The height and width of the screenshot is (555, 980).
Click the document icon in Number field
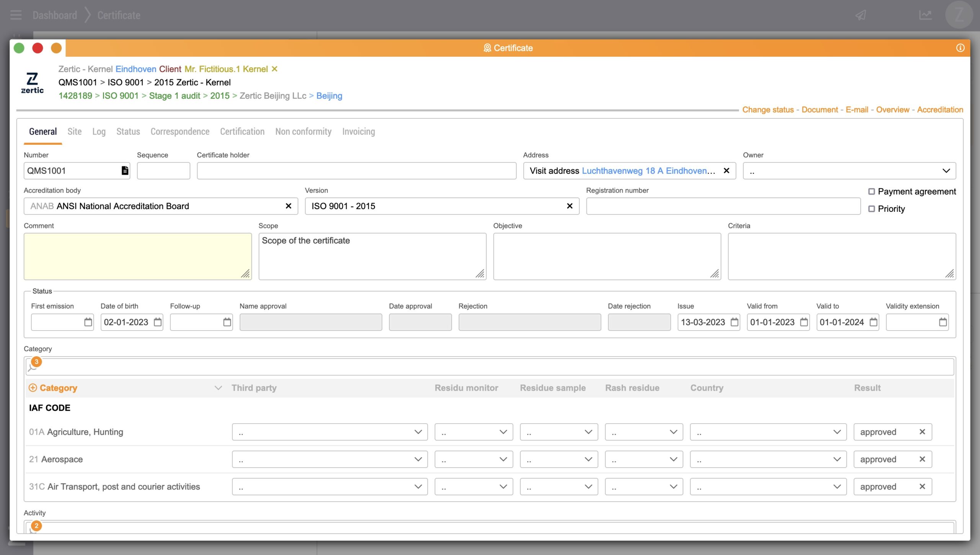click(x=125, y=171)
